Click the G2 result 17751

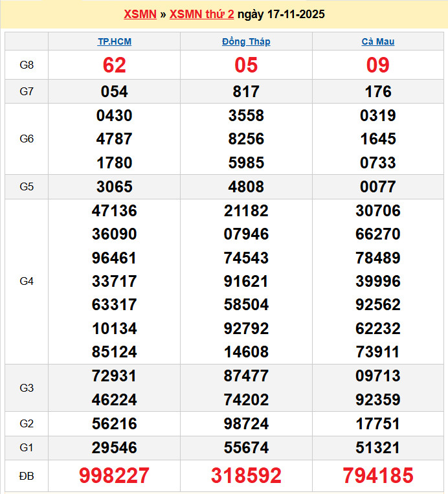[378, 424]
